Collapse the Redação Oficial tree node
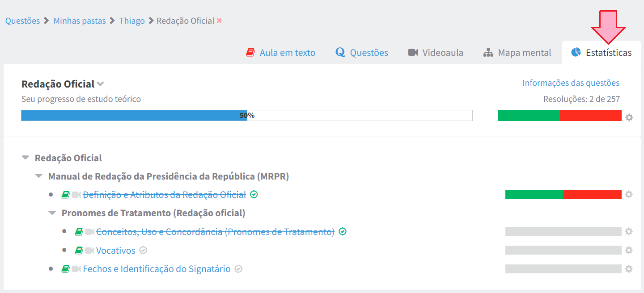Screen dimensions: 644x293 tap(25, 158)
